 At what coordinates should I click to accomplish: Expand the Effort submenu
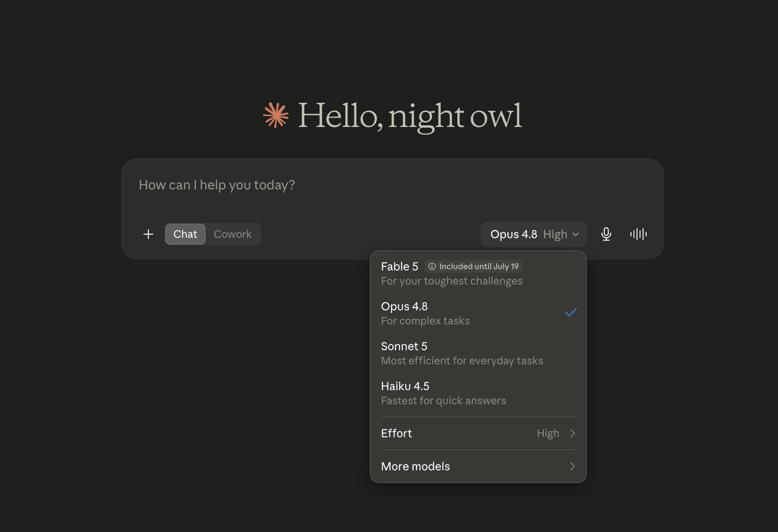(478, 433)
